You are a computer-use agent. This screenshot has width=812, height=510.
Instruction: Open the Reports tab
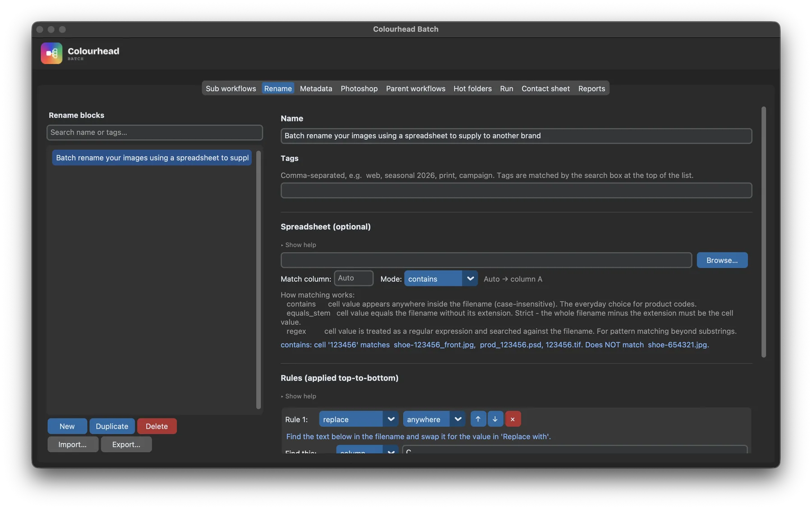point(591,88)
